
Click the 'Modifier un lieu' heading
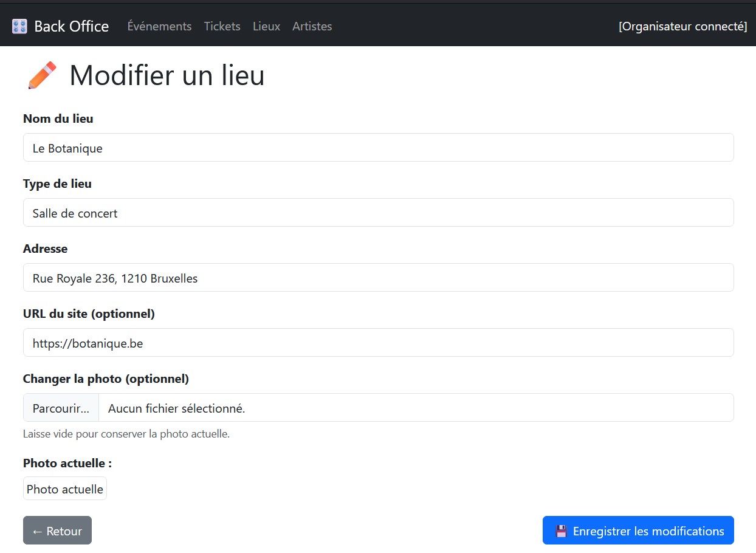(167, 76)
